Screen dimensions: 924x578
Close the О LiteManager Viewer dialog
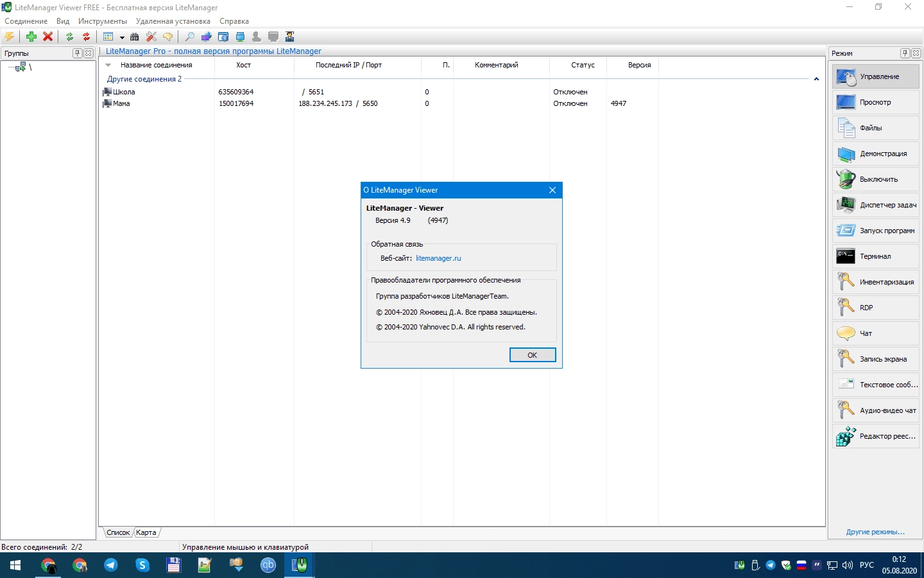[x=552, y=190]
